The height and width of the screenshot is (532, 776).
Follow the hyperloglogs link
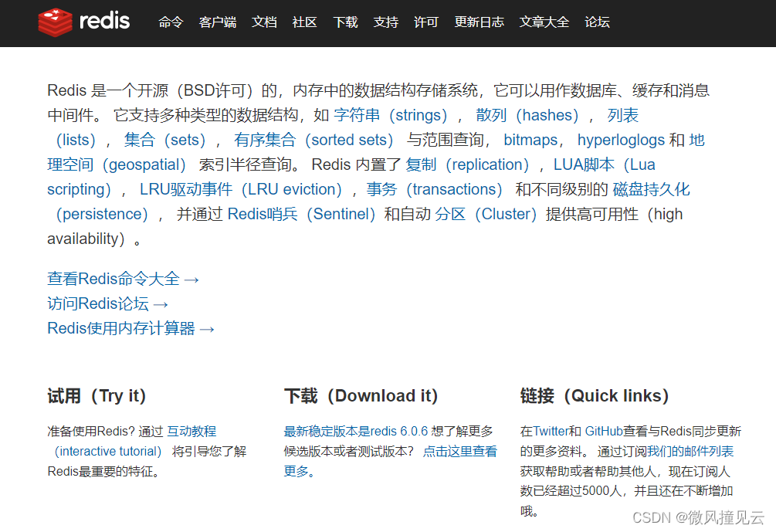pos(621,140)
